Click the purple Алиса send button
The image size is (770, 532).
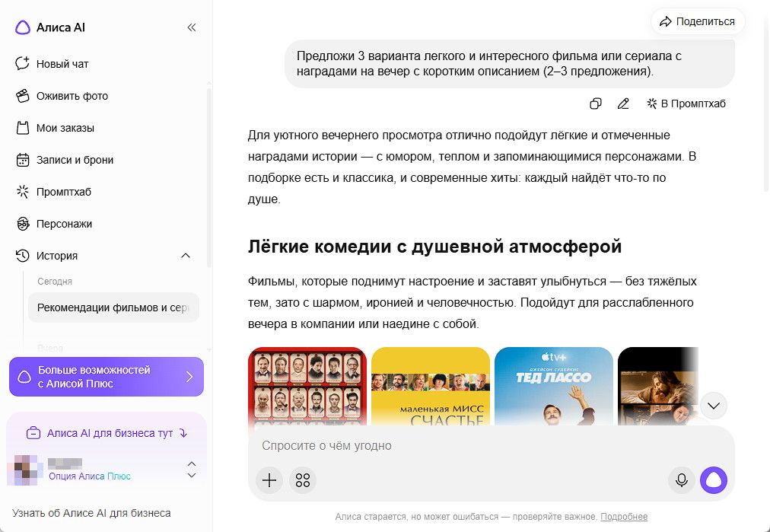click(x=714, y=480)
